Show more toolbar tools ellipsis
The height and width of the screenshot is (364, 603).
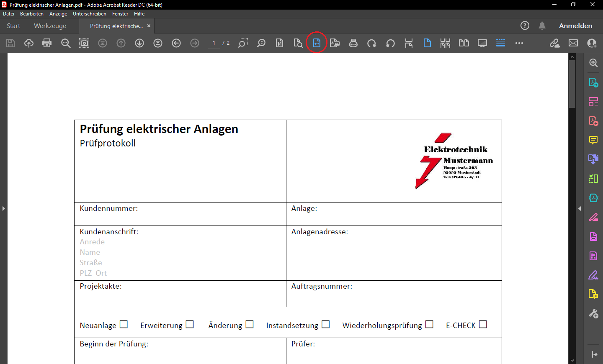click(519, 43)
